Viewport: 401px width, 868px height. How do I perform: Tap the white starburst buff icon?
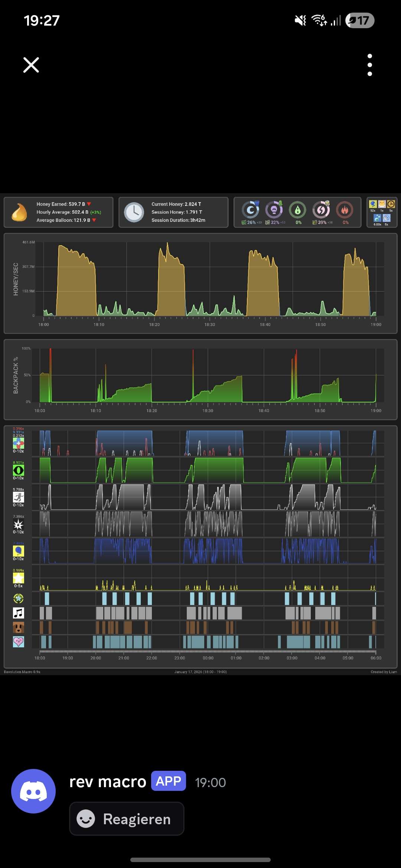[19, 524]
